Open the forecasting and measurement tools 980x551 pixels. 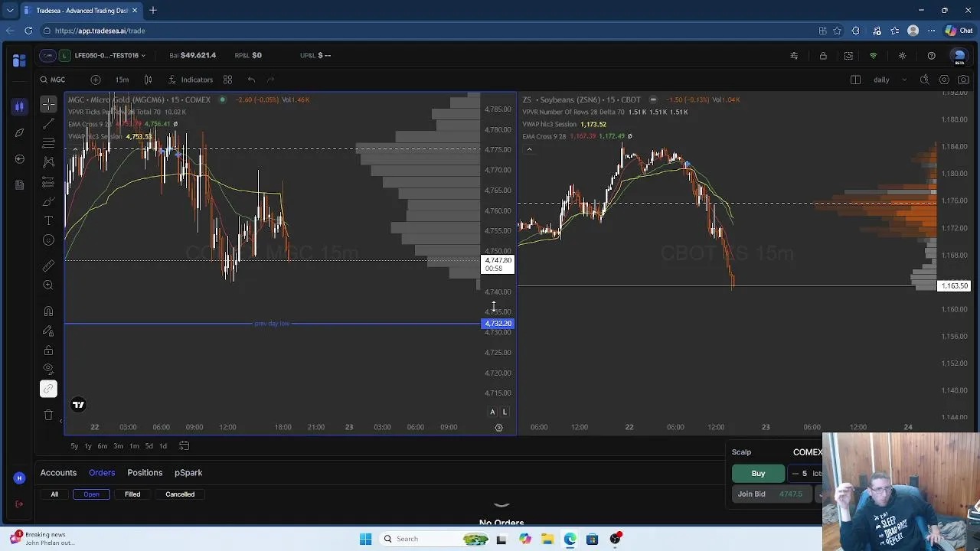[48, 182]
